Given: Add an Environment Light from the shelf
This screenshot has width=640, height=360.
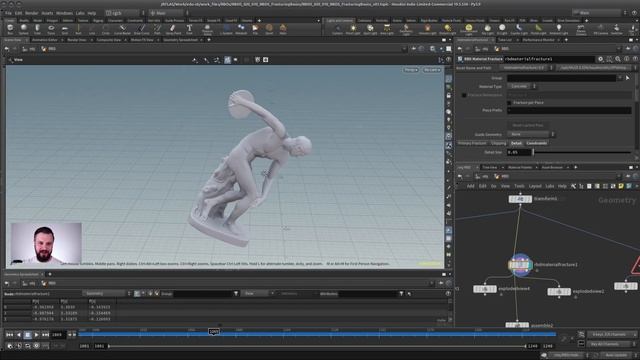Looking at the screenshot, I should click(469, 29).
